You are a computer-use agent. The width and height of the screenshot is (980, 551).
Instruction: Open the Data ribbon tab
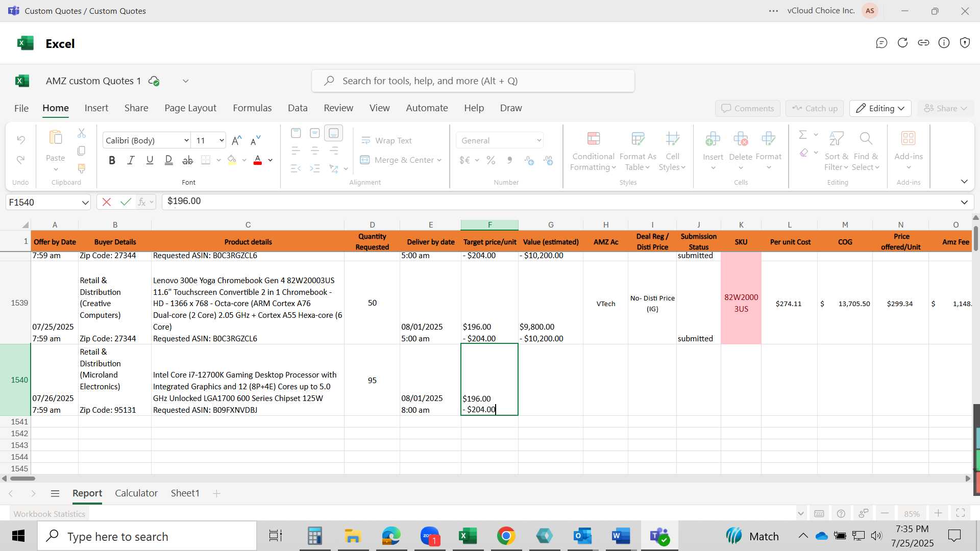298,108
